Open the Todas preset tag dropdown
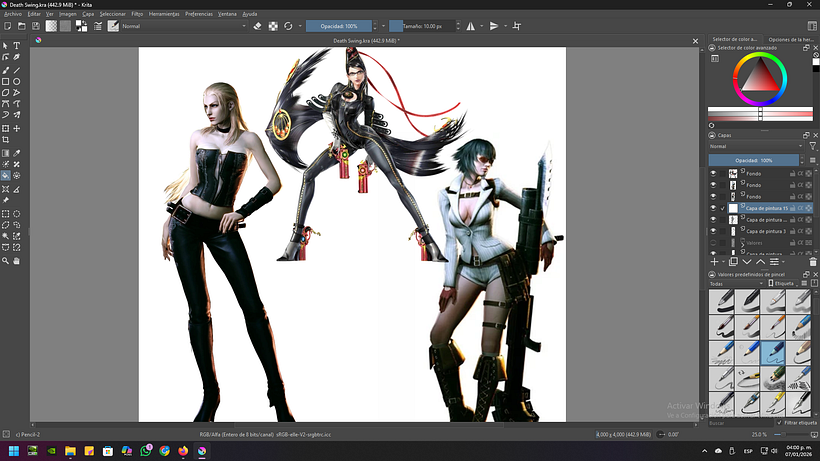820x461 pixels. pyautogui.click(x=736, y=283)
